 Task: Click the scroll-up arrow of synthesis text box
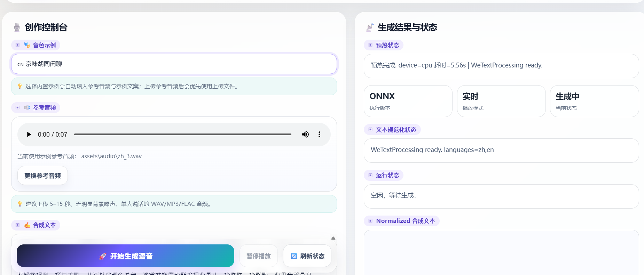pos(333,238)
